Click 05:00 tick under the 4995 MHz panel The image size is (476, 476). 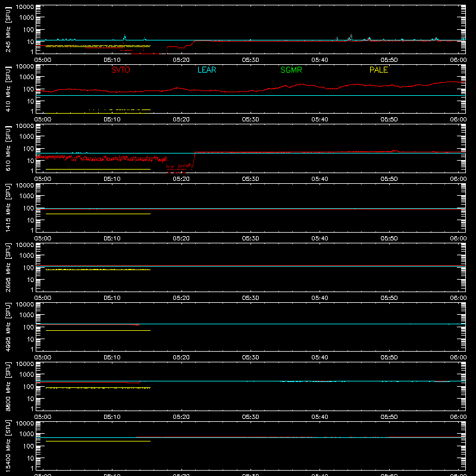(x=43, y=358)
